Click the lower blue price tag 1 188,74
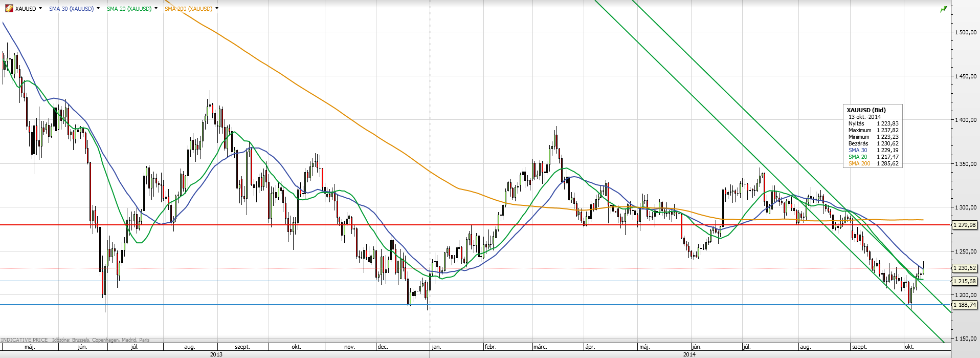 965,305
